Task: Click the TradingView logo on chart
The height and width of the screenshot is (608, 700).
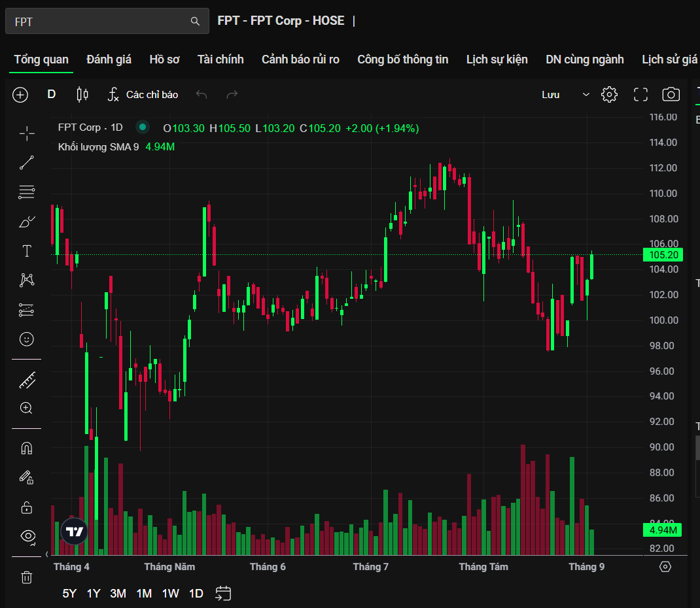Action: [x=74, y=532]
